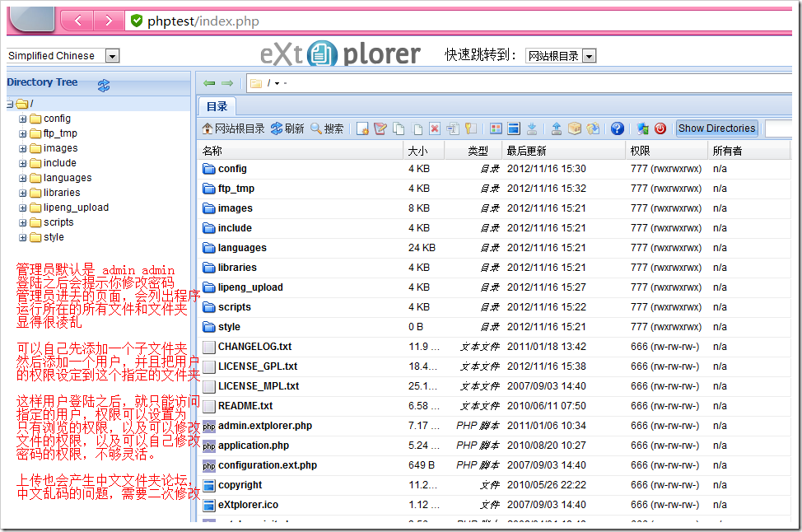Click the move files icon
Screen dimensions: 802x532
point(417,128)
